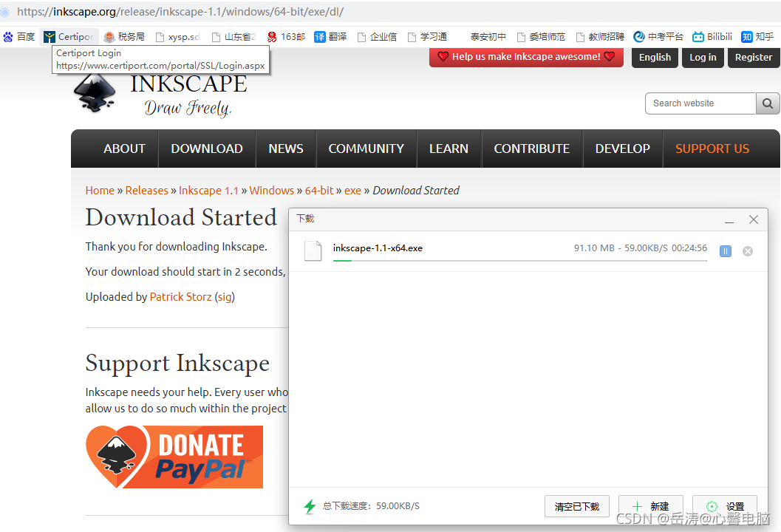
Task: Open the Bilibili bookmark
Action: click(712, 36)
